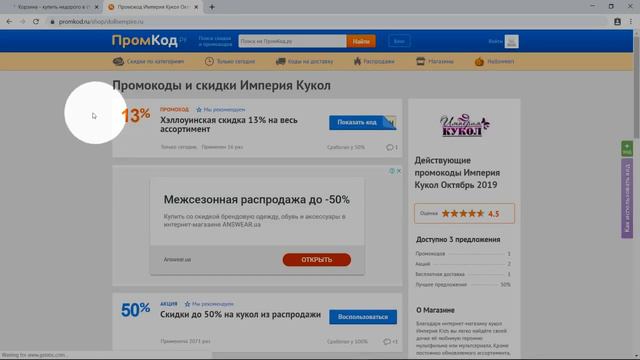Click the Акций row in offers summary
This screenshot has width=640, height=360.
pyautogui.click(x=463, y=264)
